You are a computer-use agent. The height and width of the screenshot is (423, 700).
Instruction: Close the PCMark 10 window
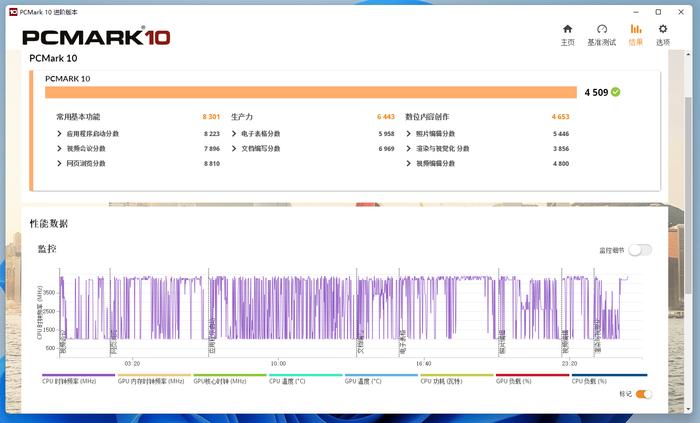coord(681,12)
